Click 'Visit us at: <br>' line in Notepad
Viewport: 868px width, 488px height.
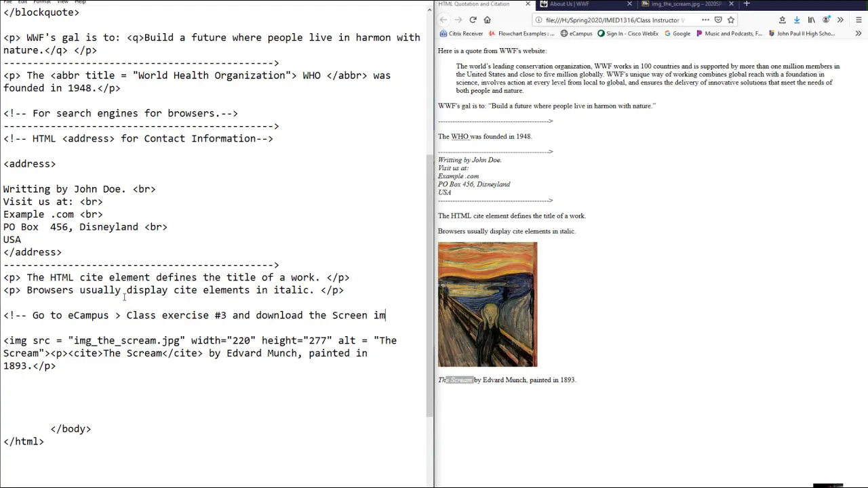(53, 202)
